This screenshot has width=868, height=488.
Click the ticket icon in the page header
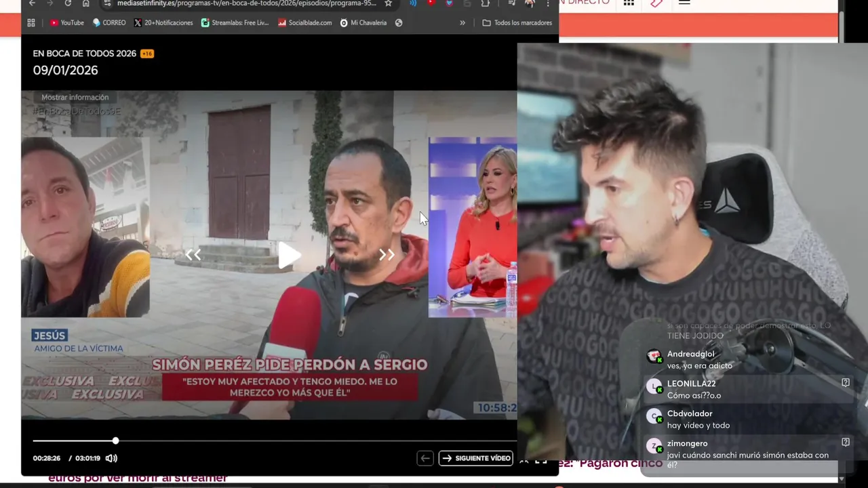pyautogui.click(x=656, y=3)
